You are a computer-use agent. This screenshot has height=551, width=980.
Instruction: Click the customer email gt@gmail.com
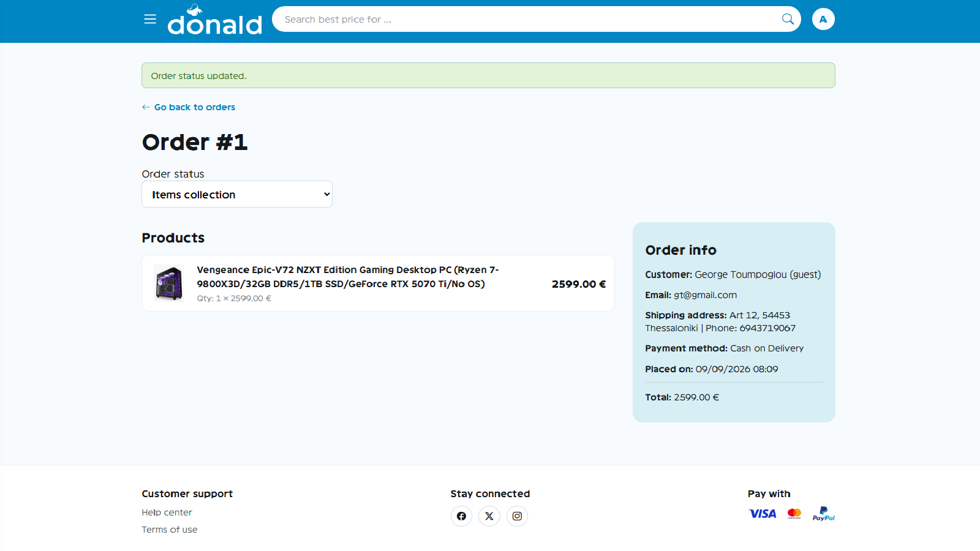705,295
